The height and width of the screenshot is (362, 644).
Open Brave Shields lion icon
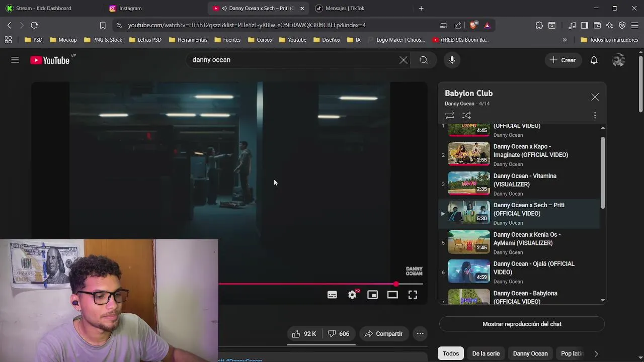pyautogui.click(x=473, y=25)
